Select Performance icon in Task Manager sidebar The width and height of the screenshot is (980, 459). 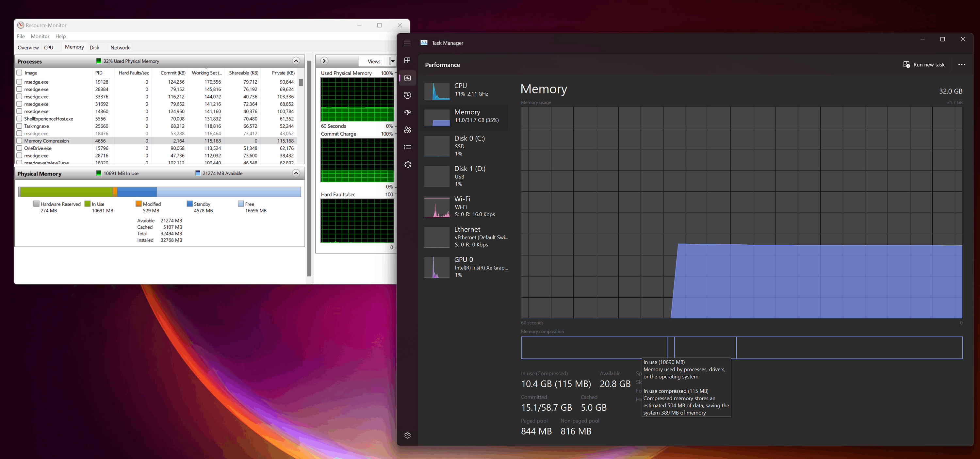(x=407, y=78)
